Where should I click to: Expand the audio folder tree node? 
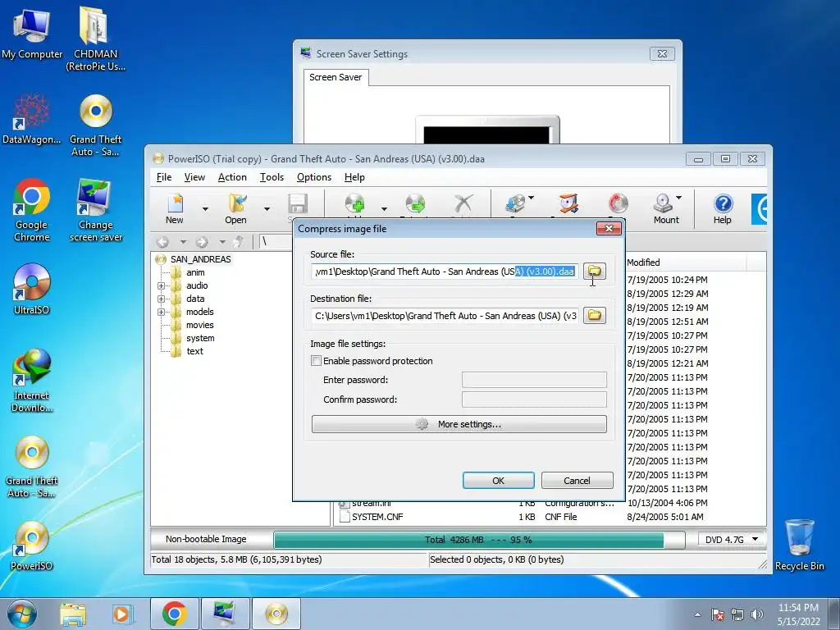click(x=161, y=285)
